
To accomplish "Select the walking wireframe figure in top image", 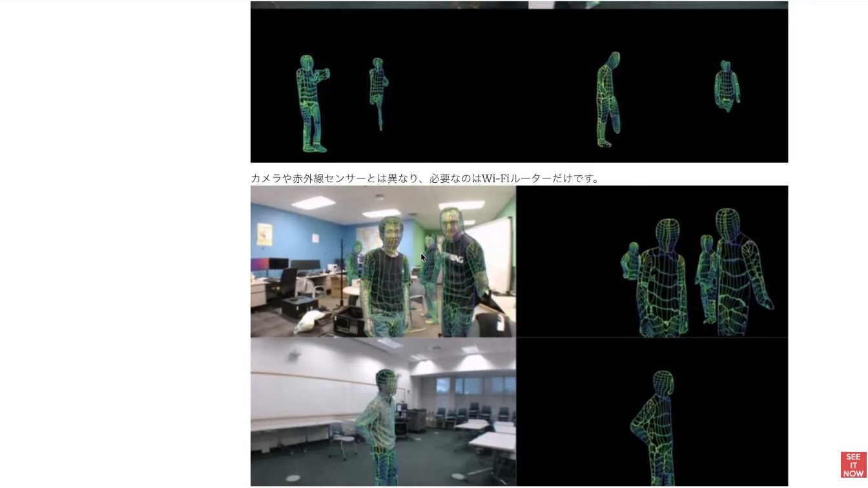I will [x=608, y=100].
